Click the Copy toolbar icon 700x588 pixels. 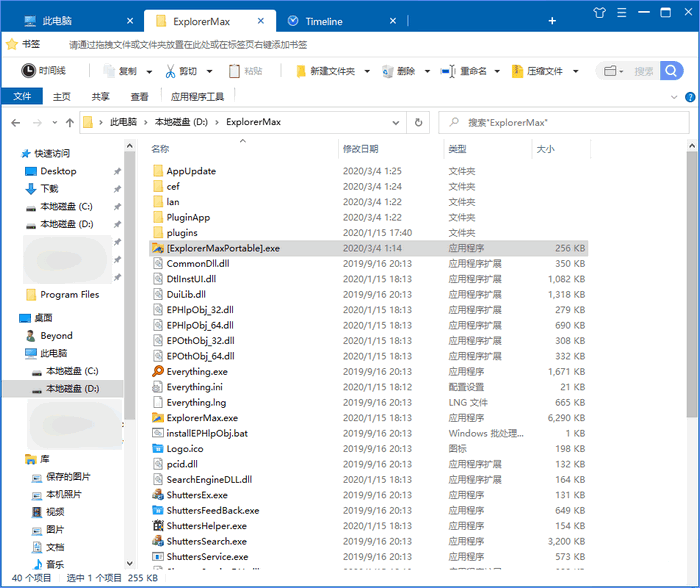pos(109,71)
